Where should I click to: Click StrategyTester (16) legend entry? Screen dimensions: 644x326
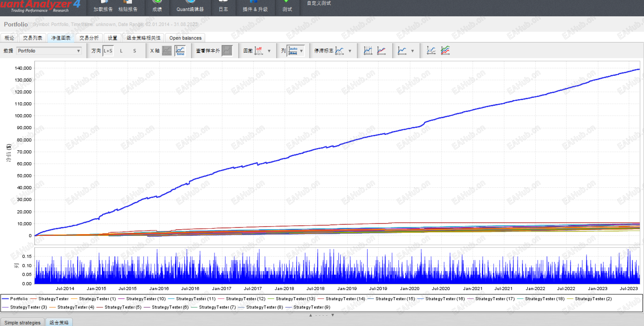441,299
